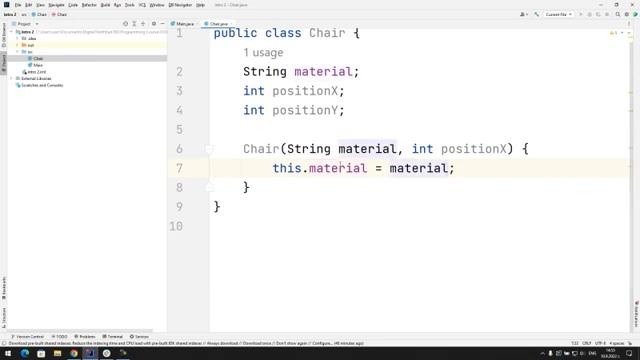Screen dimensions: 640x360
Task: Open the Services tool window
Action: click(139, 337)
